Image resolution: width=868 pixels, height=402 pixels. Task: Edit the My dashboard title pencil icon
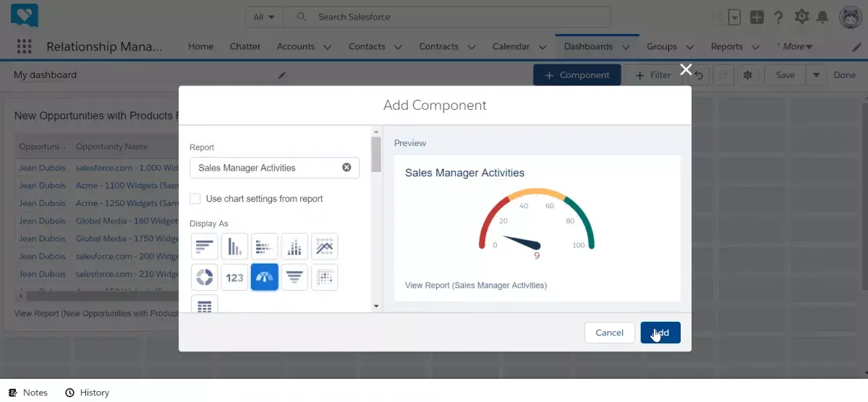pos(282,75)
